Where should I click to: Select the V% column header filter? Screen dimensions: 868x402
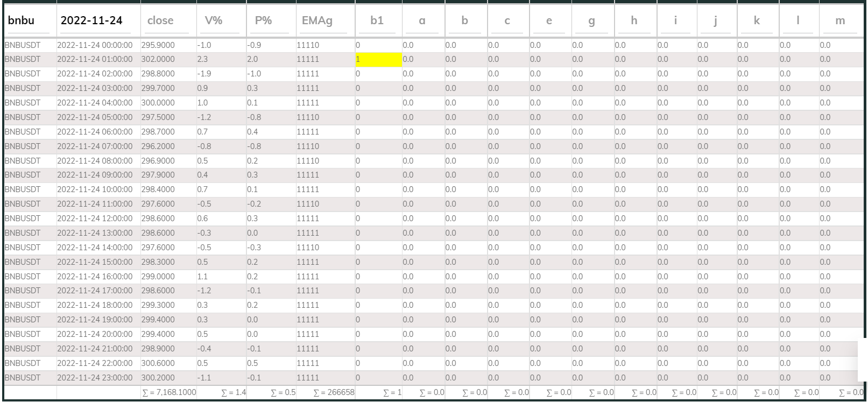coord(221,21)
